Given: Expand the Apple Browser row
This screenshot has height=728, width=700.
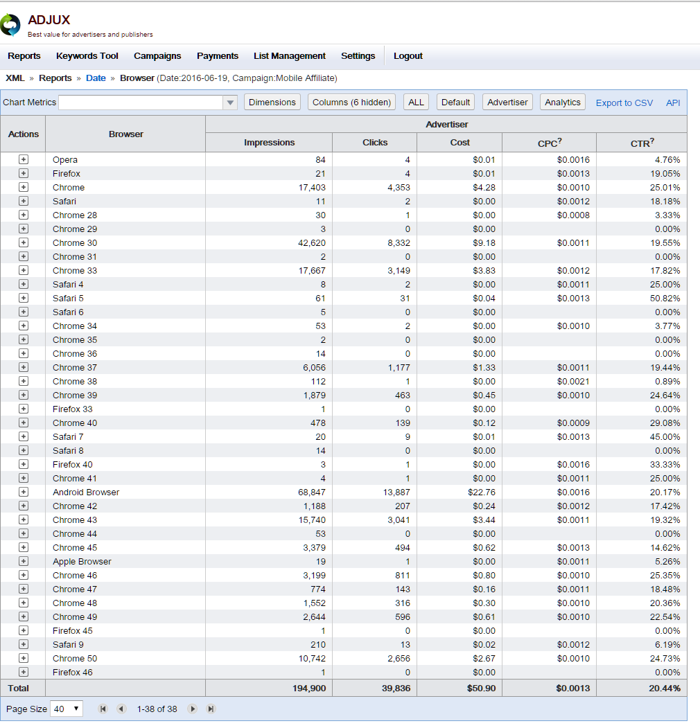Looking at the screenshot, I should [24, 561].
